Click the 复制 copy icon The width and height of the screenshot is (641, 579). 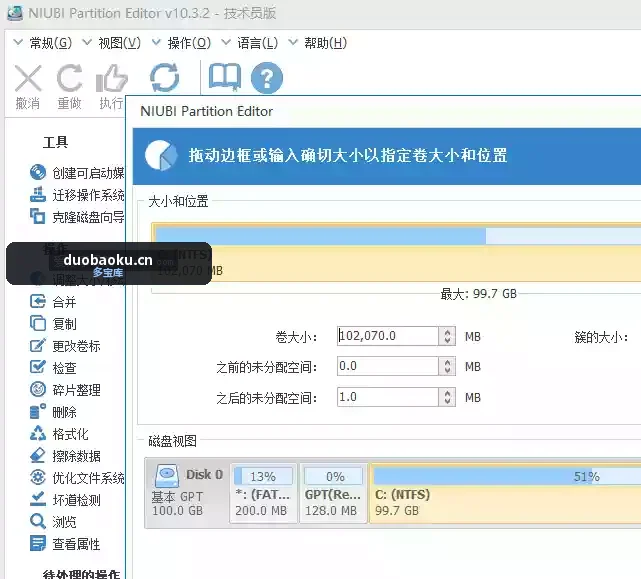click(38, 323)
